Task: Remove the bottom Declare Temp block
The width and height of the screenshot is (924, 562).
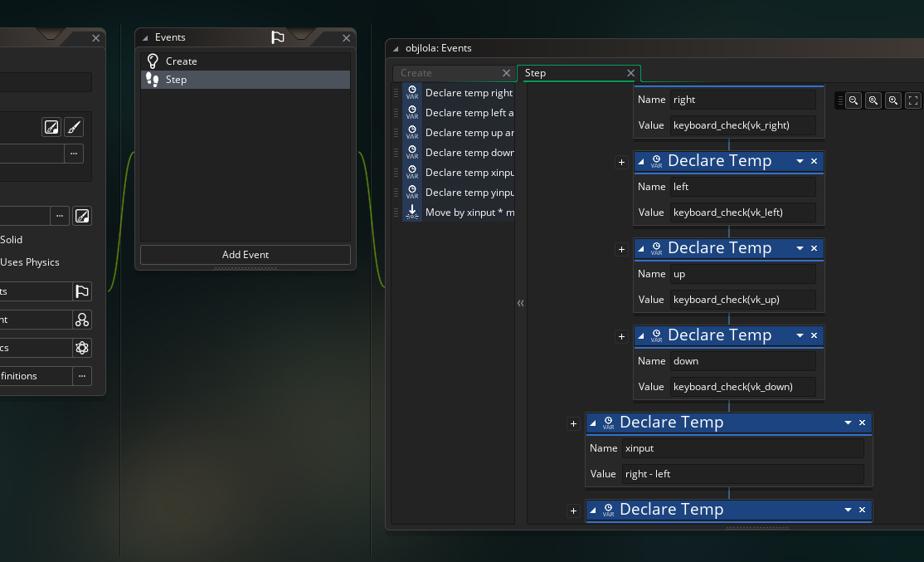Action: click(862, 510)
